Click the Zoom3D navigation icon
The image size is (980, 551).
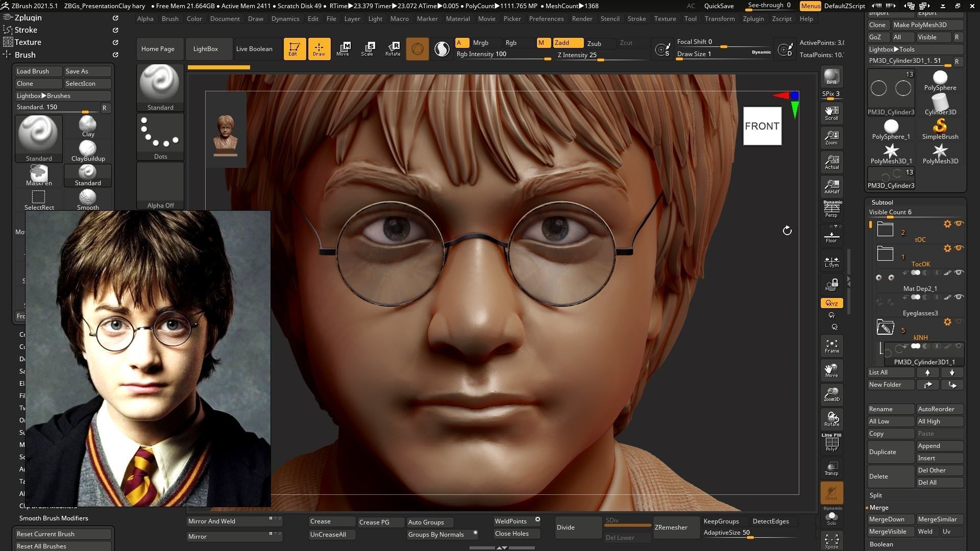pos(831,395)
